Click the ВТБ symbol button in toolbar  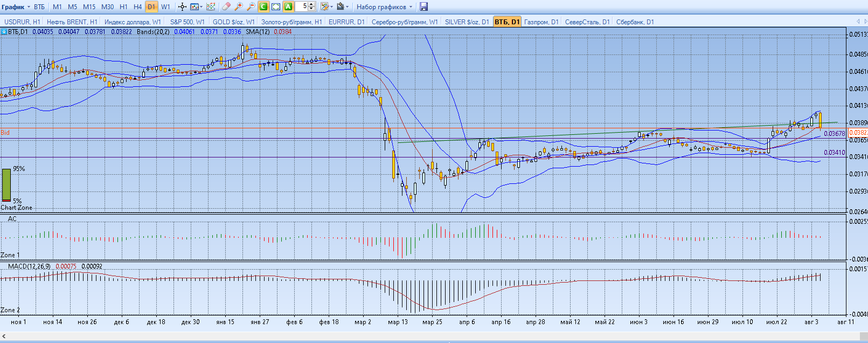pyautogui.click(x=39, y=7)
